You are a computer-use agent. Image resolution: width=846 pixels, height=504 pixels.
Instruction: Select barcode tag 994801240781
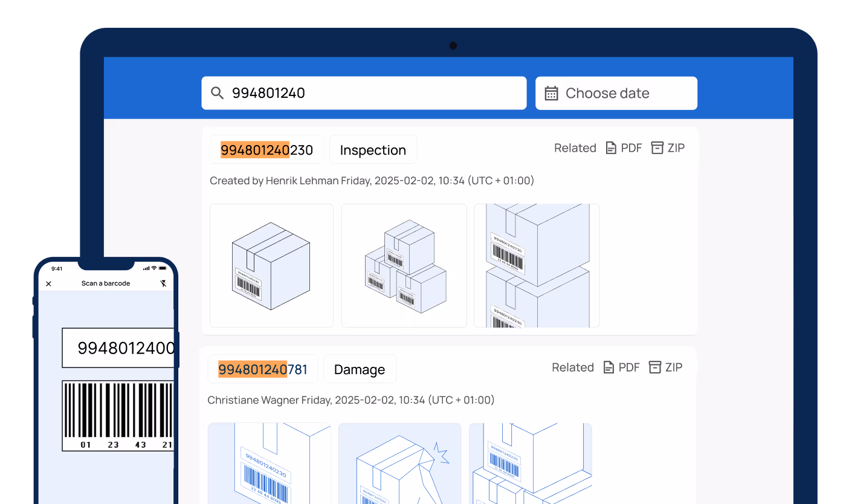tap(263, 369)
